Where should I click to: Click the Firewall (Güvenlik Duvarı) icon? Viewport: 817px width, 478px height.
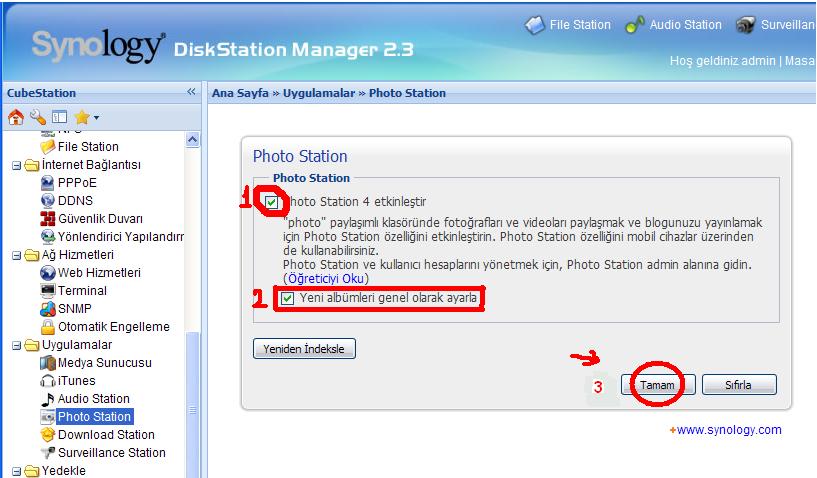point(47,219)
